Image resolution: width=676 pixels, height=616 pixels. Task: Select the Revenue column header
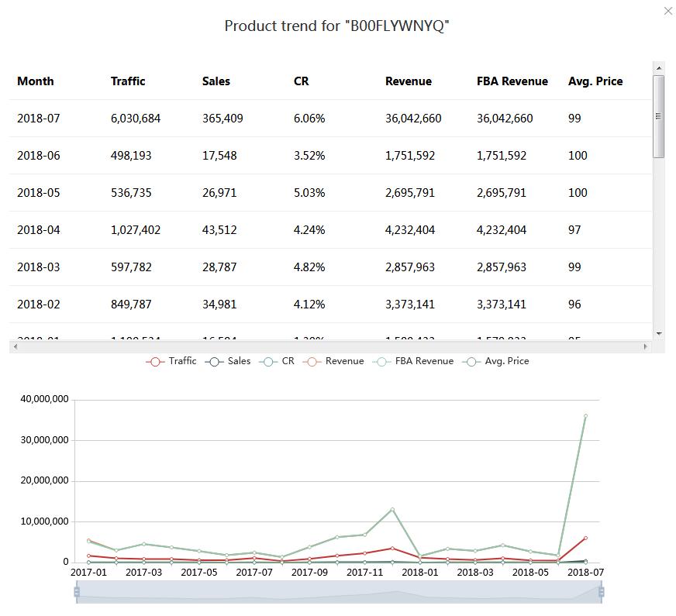pyautogui.click(x=409, y=81)
